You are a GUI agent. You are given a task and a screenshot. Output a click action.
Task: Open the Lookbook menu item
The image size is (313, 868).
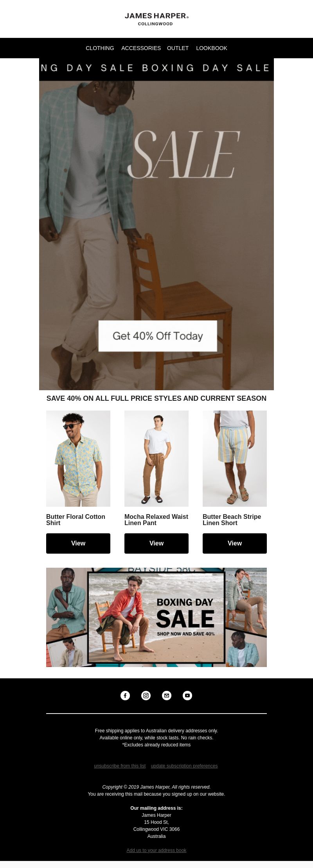(x=212, y=48)
